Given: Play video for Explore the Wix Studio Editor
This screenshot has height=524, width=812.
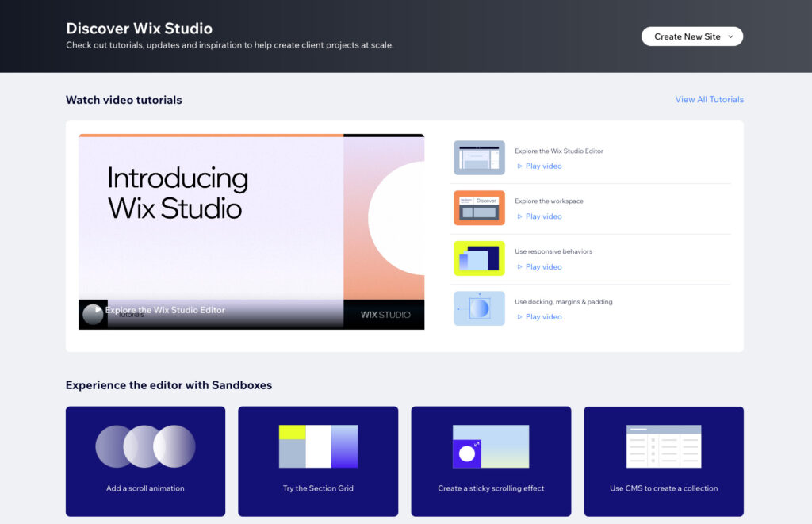Looking at the screenshot, I should pos(539,166).
